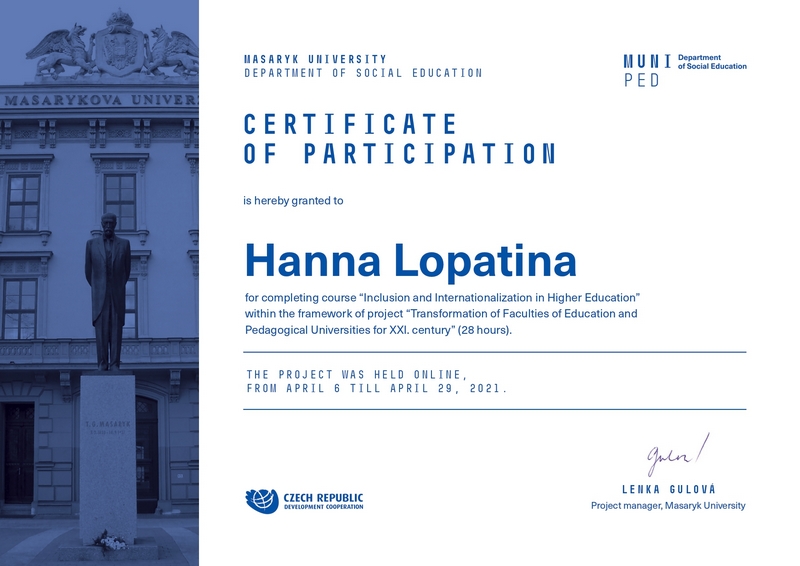
Task: Click the handwritten signature above Lenka Gulová
Action: pos(679,454)
